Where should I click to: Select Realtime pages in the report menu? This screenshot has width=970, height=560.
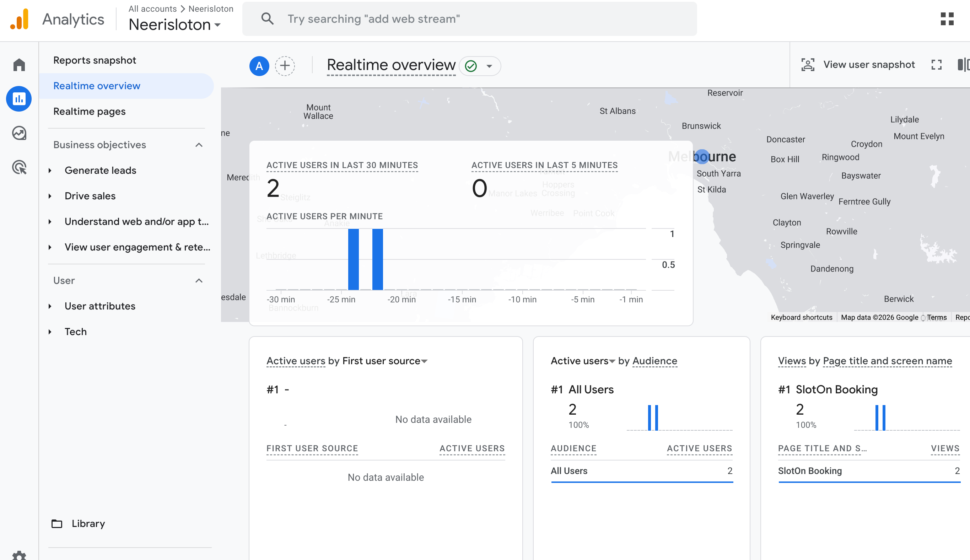89,112
